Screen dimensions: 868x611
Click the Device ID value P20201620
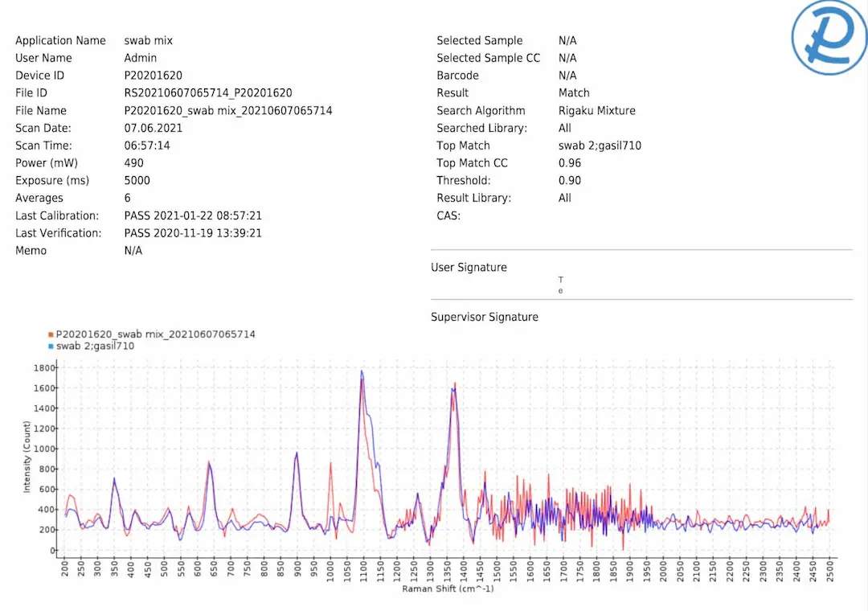point(153,76)
